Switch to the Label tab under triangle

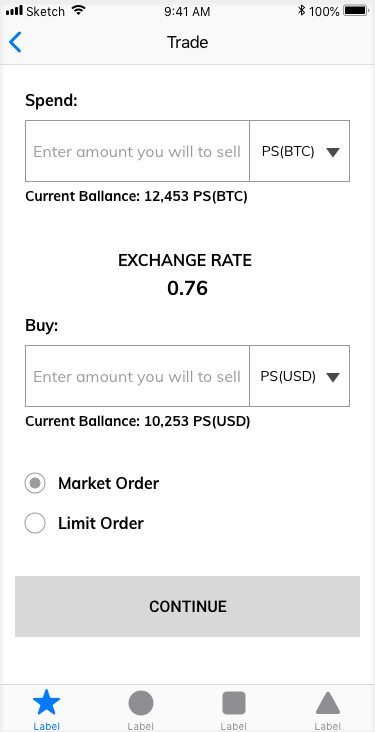coord(327,726)
